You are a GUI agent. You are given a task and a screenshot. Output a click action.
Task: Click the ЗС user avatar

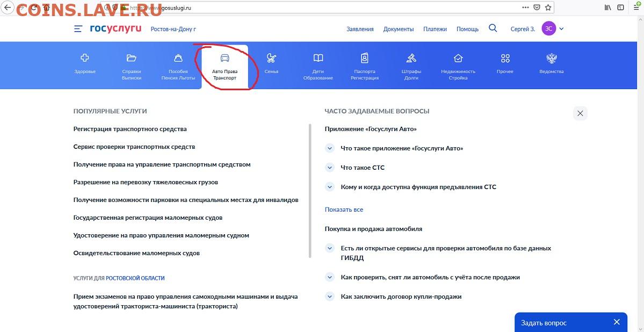(x=549, y=29)
